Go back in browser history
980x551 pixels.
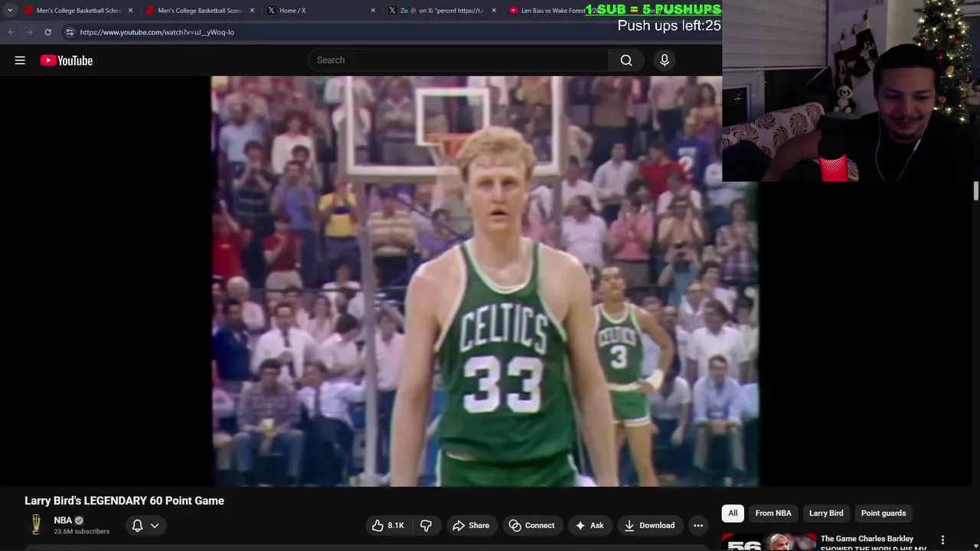click(11, 32)
